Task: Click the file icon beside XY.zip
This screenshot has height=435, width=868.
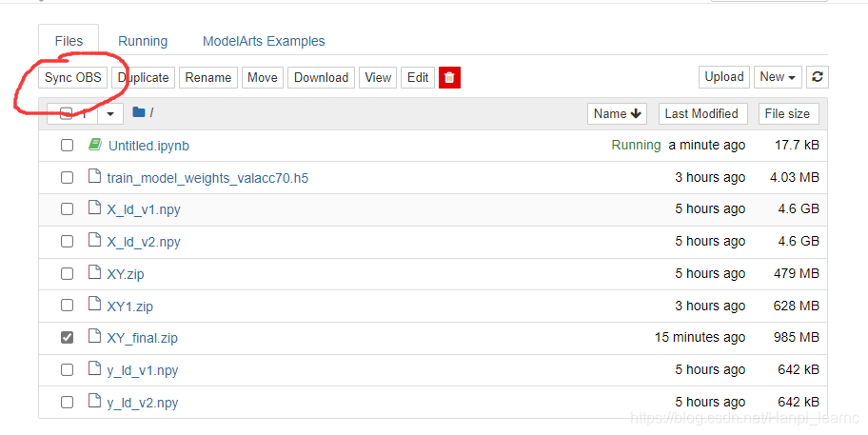Action: 94,272
